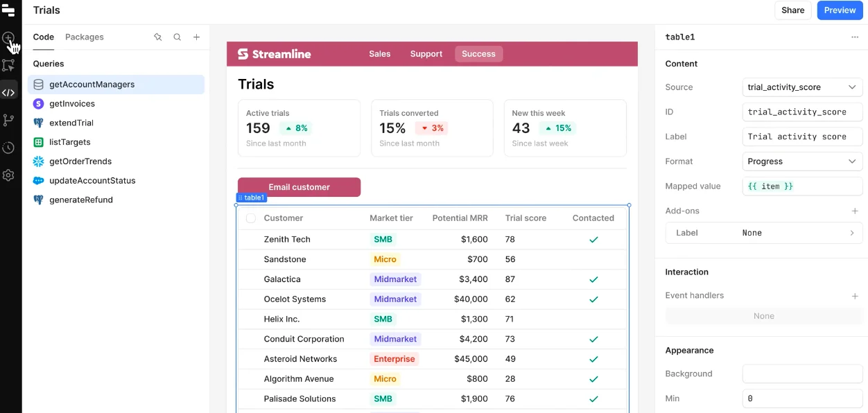Open the Format dropdown set to Progress
Image resolution: width=868 pixels, height=413 pixels.
802,161
